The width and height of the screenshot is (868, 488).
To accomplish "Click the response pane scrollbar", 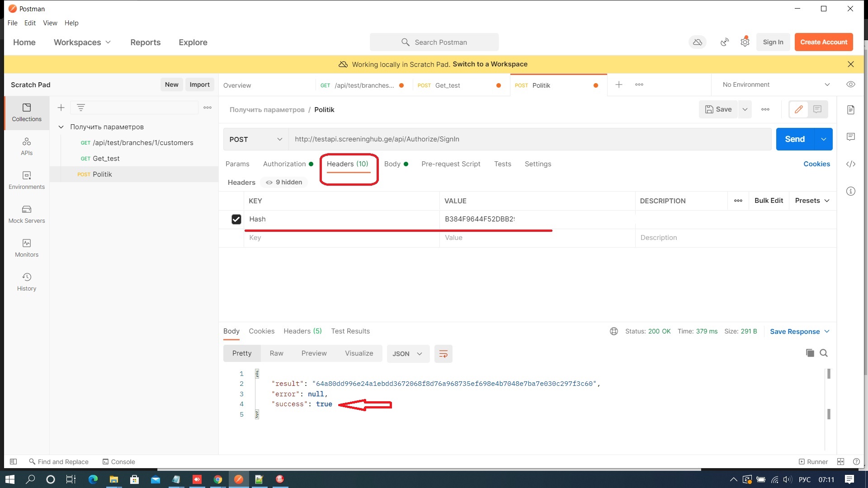I will pos(829,394).
